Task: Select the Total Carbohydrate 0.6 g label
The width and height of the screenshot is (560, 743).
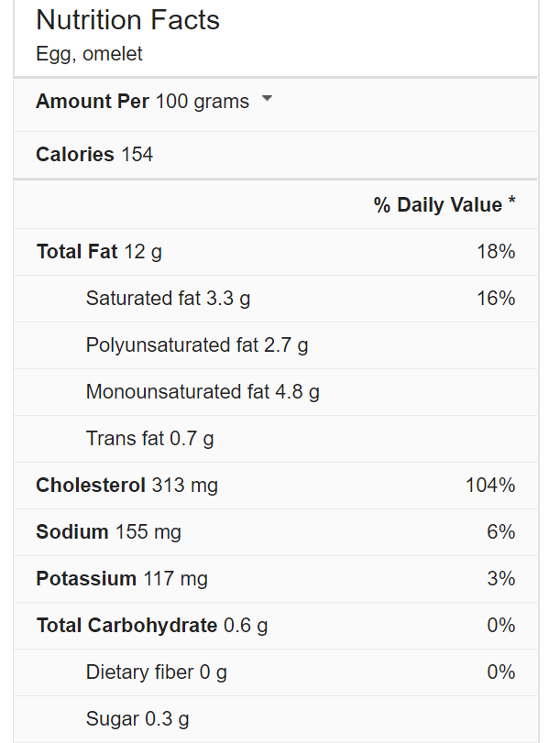Action: pos(152,626)
